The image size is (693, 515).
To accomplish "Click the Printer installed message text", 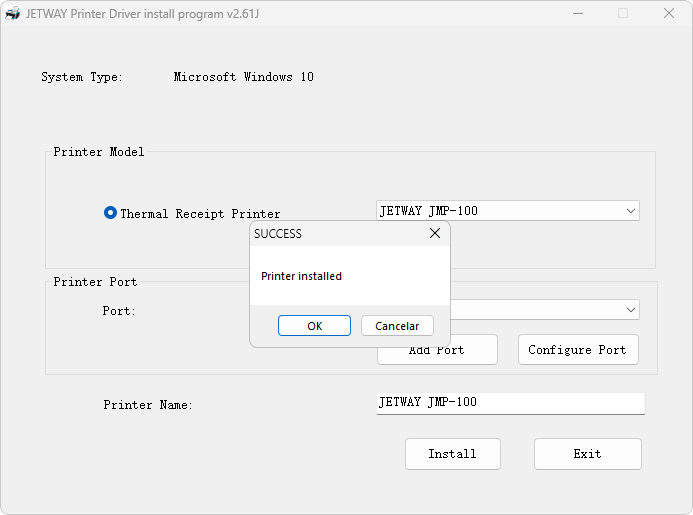I will pyautogui.click(x=301, y=276).
